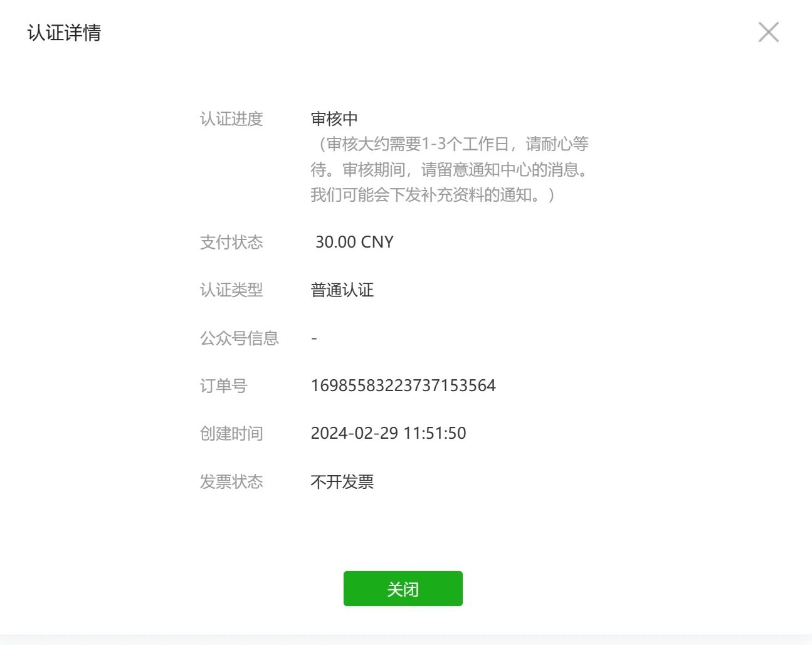Click the 不开发票 invoice status value
Screen dimensions: 812x645
pos(342,481)
